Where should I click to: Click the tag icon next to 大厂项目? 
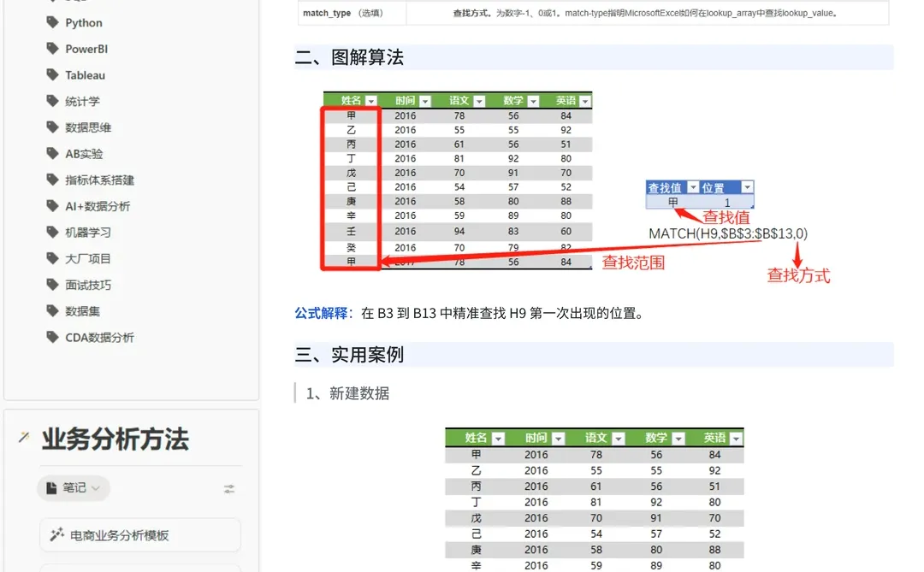(x=50, y=258)
